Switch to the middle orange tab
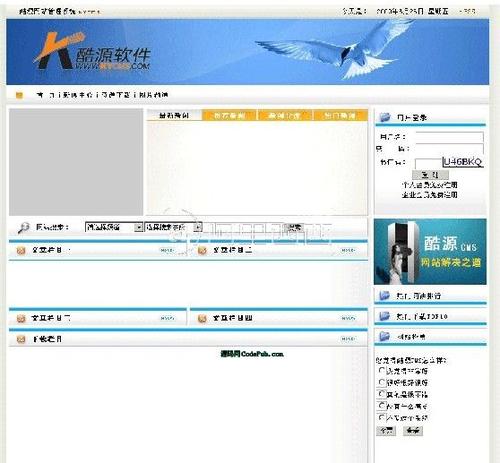This screenshot has width=500, height=463. (x=284, y=115)
